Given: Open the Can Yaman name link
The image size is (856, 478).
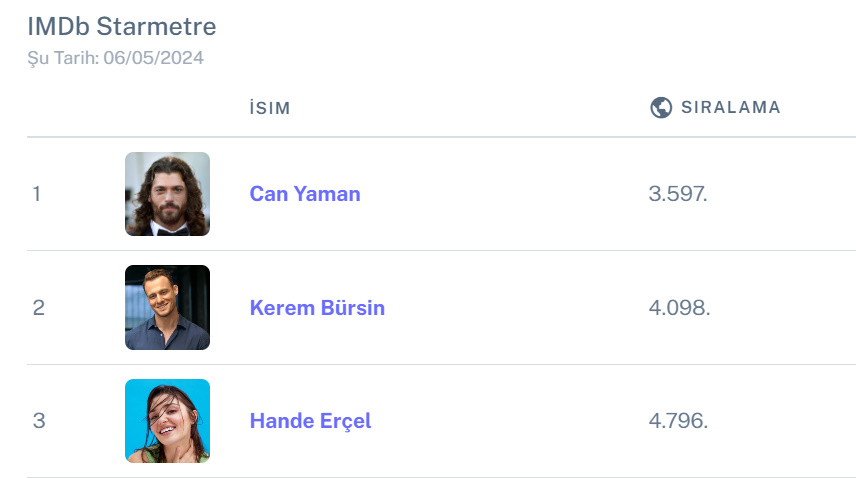Looking at the screenshot, I should (x=305, y=194).
